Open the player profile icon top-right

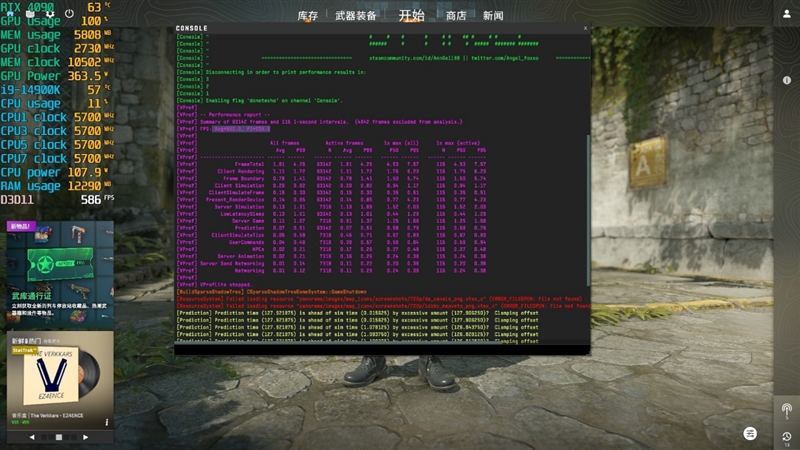tap(787, 14)
